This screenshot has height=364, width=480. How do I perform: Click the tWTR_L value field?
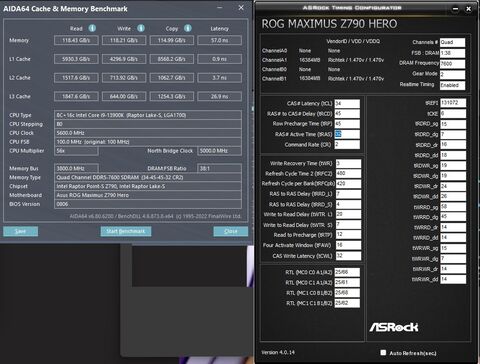[x=348, y=214]
